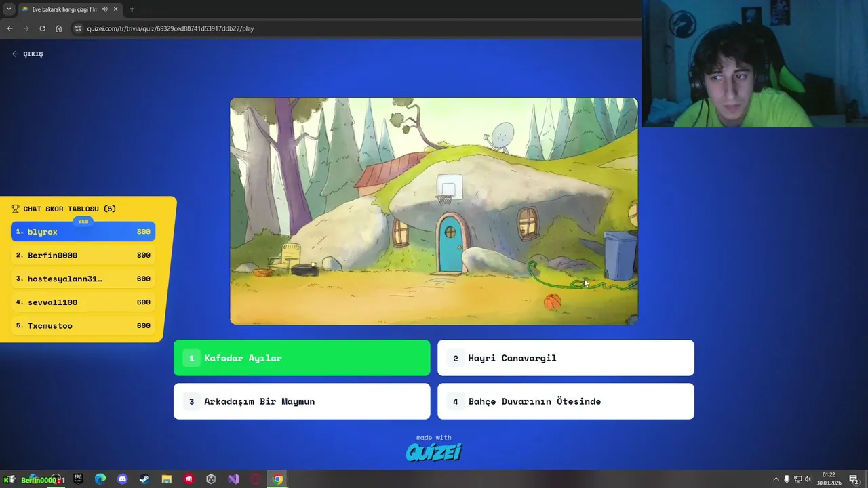Open the red circle app in taskbar
Screen dimensions: 868x488
(x=256, y=479)
